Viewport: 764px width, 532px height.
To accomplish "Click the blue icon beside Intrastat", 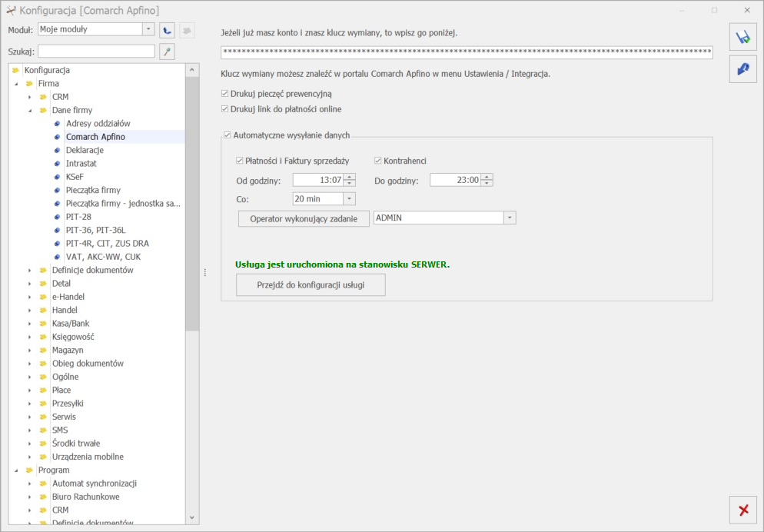I will [57, 164].
